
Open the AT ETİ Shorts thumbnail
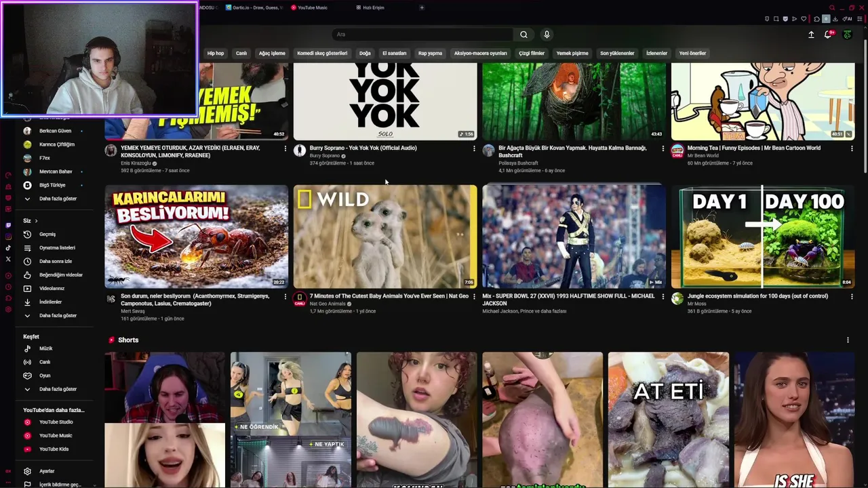point(669,420)
